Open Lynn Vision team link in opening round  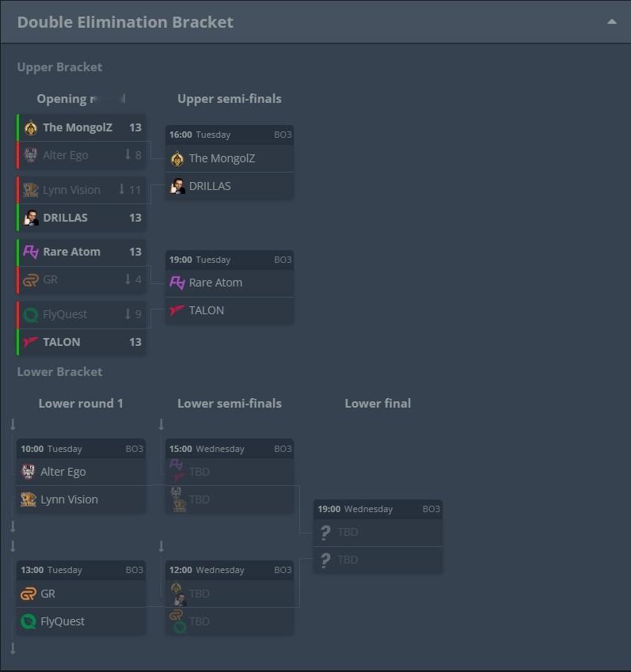click(71, 190)
